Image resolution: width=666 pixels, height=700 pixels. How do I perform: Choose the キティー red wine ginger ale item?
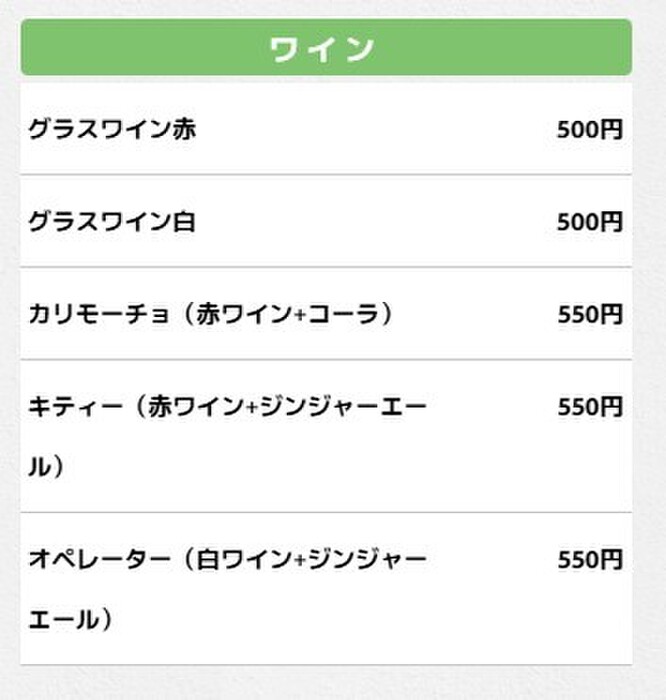(x=326, y=436)
